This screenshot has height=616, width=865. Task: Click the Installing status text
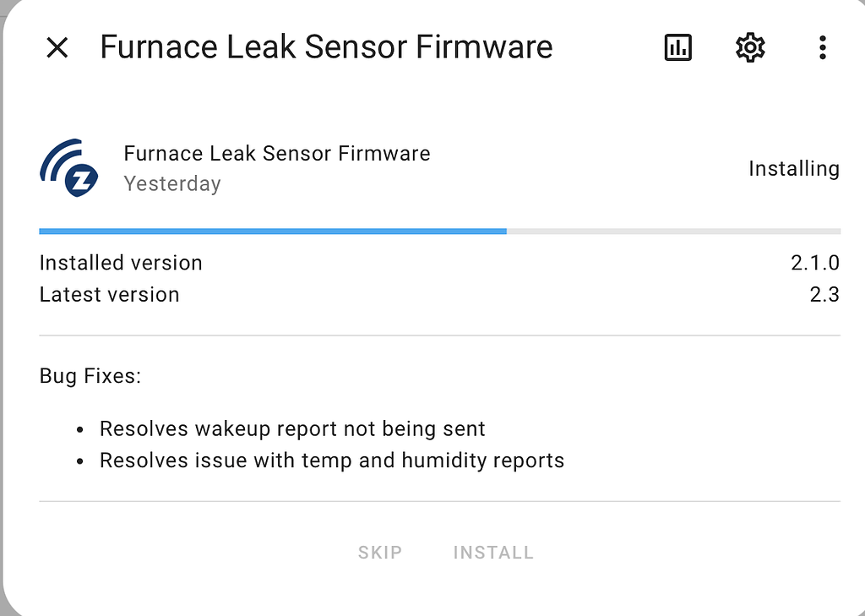(793, 168)
